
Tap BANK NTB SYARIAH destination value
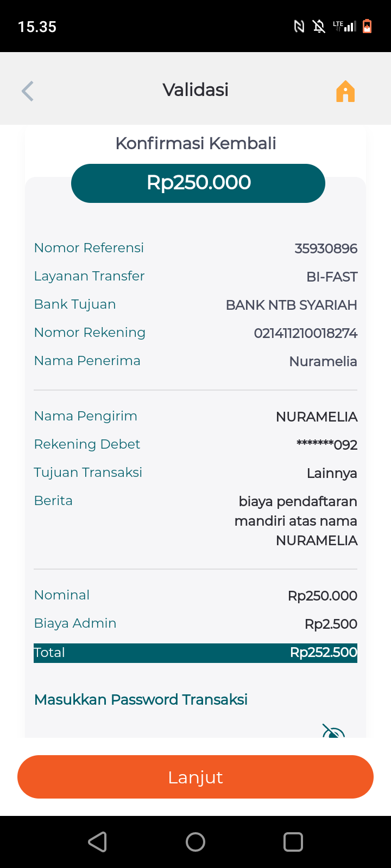(x=291, y=305)
